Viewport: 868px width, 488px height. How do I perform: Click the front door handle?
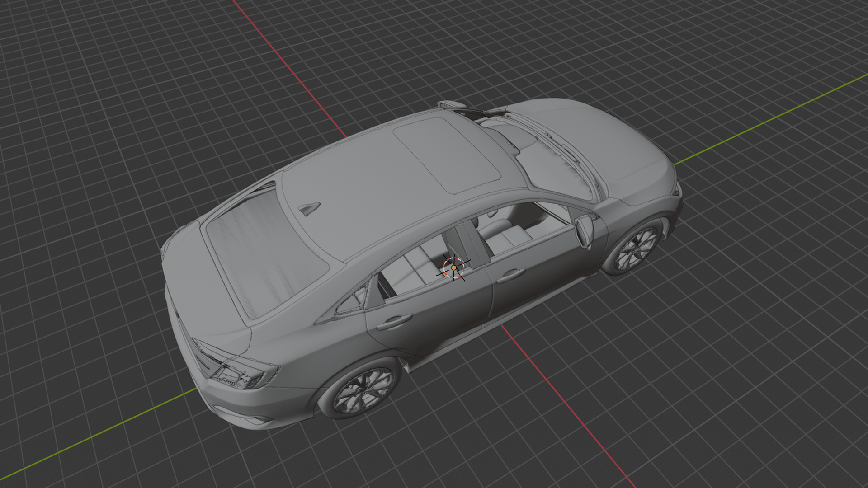(x=510, y=276)
